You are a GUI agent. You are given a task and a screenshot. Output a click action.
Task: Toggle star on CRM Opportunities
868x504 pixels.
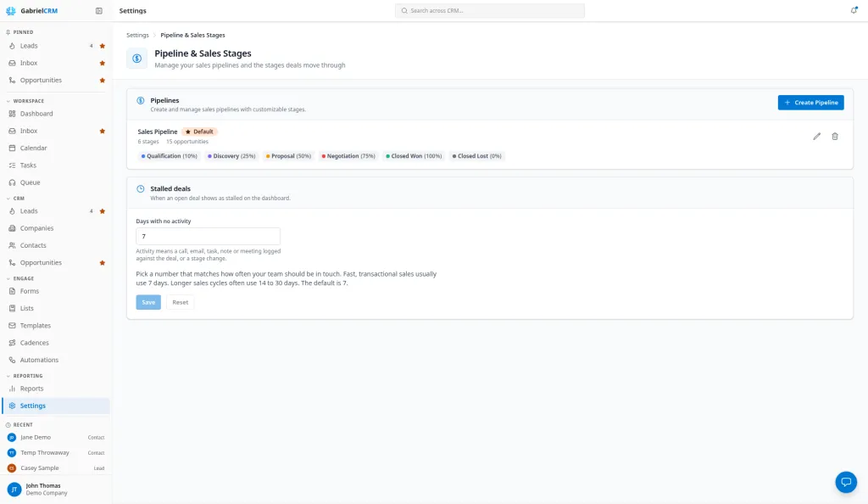[x=103, y=263]
